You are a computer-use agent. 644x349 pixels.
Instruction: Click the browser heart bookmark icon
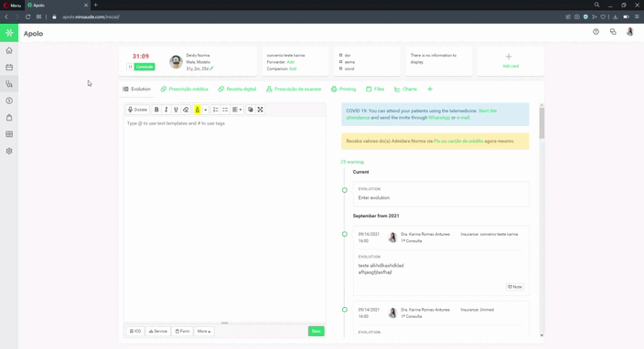(x=603, y=16)
